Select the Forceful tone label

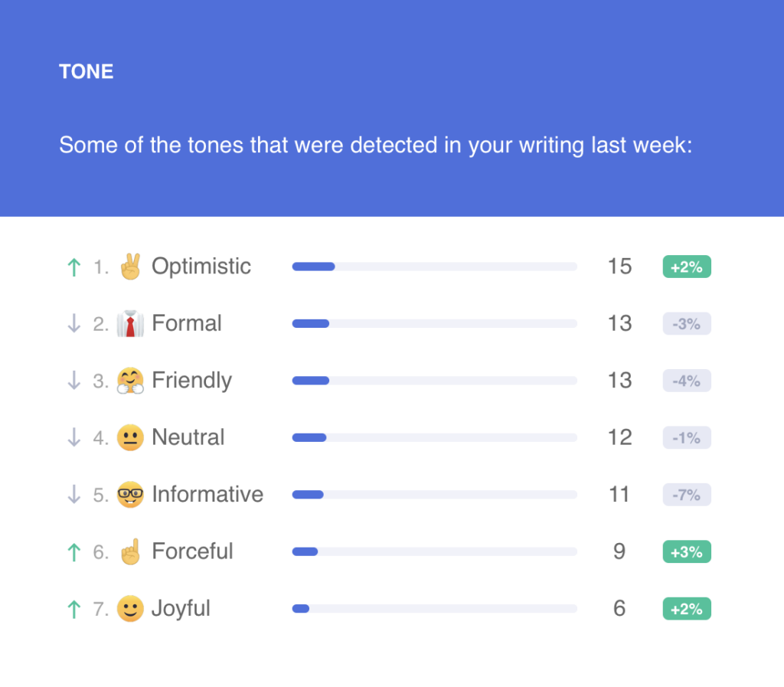pyautogui.click(x=192, y=551)
